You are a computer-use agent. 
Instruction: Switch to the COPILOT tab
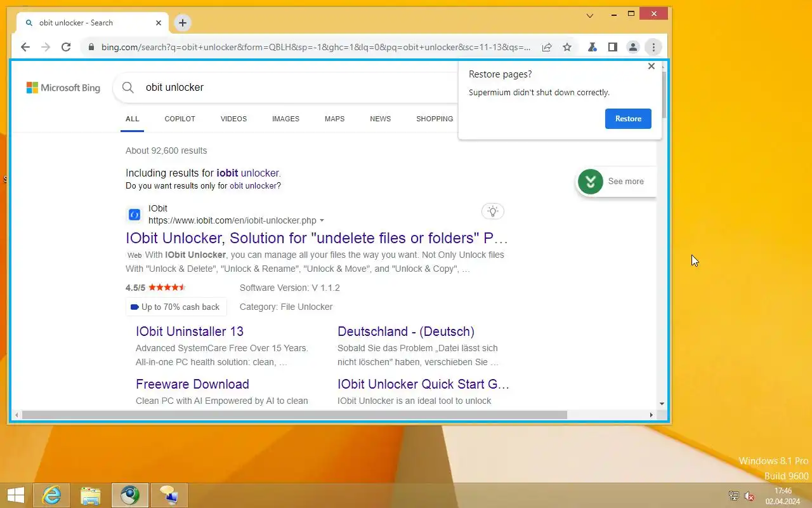[180, 119]
